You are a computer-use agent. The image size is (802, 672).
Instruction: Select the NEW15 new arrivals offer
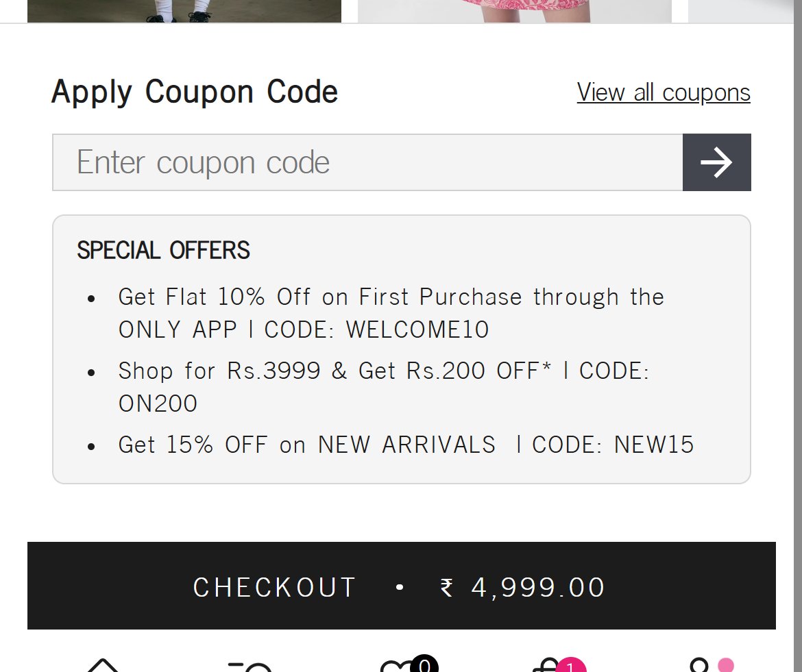click(406, 445)
